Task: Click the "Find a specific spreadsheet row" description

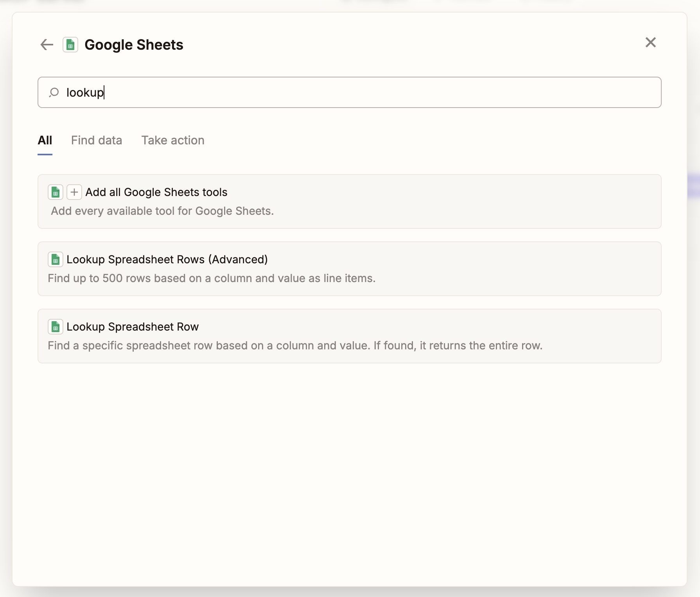Action: coord(295,345)
